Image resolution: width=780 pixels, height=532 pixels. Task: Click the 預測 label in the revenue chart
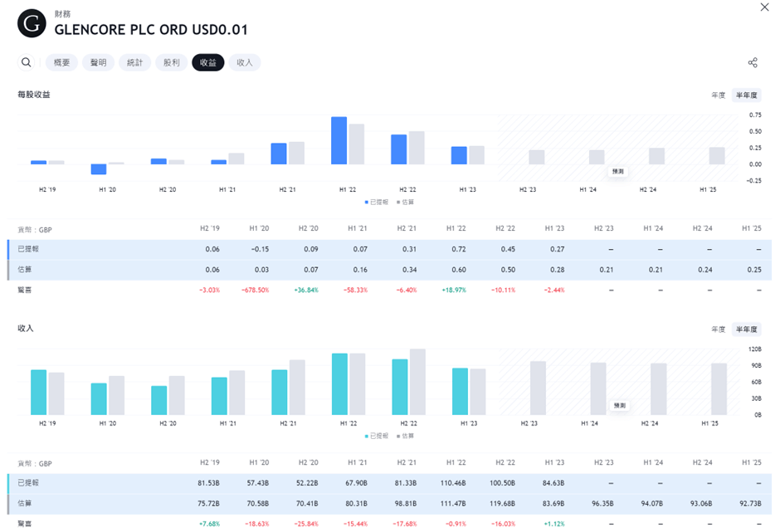(x=618, y=405)
